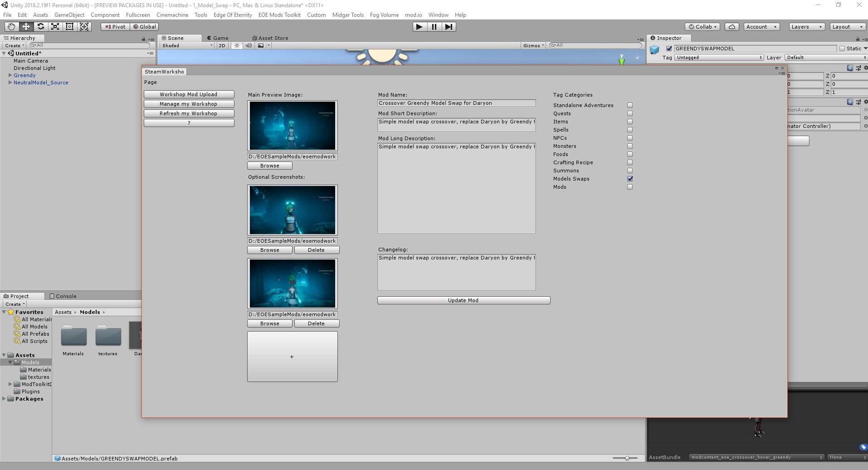The image size is (868, 470).
Task: Toggle 2D scene view mode
Action: (222, 45)
